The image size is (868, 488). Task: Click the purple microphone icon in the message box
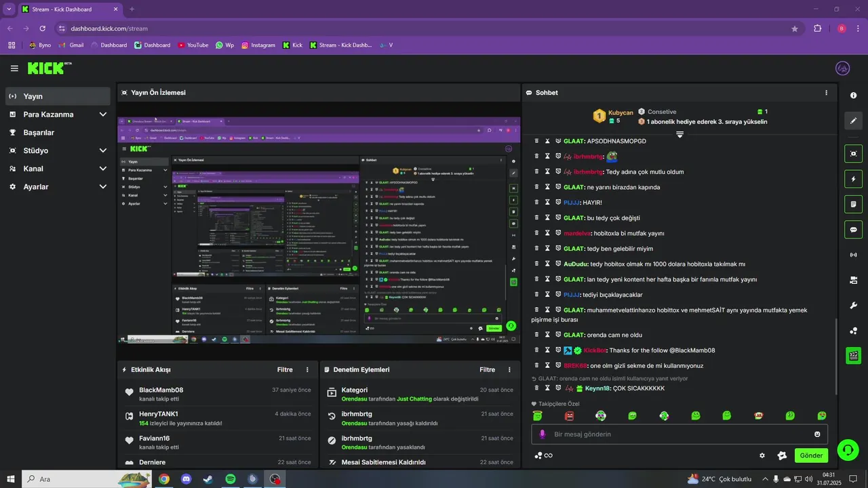[542, 434]
